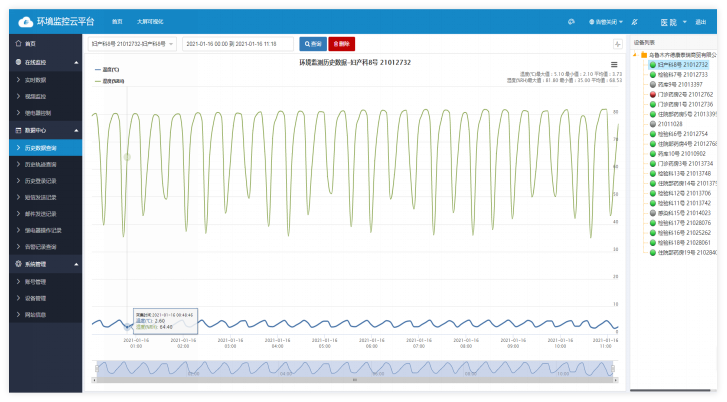Click the horizontal scrollbar under device list

pyautogui.click(x=670, y=390)
